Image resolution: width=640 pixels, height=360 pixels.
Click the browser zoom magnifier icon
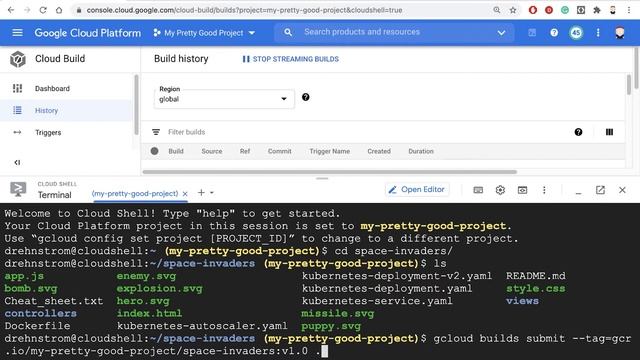click(x=497, y=10)
